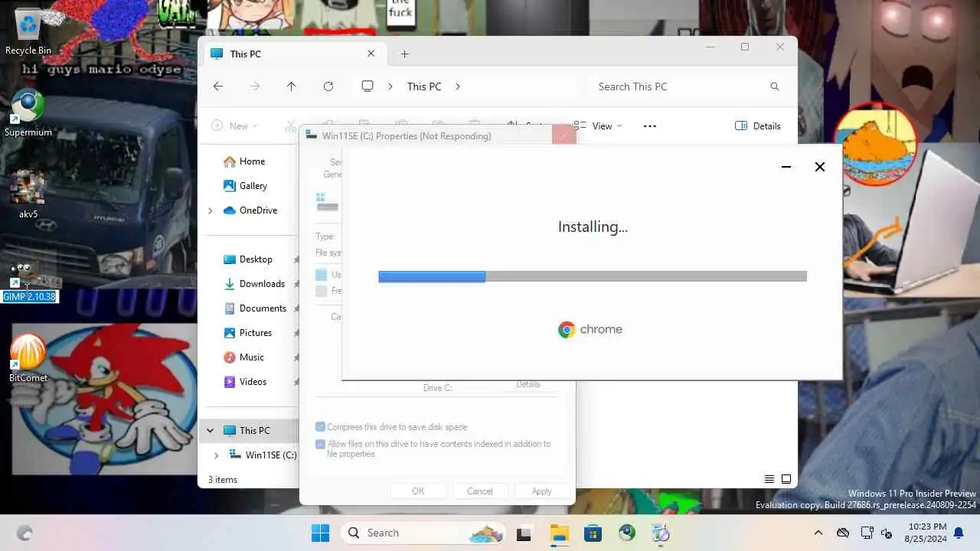Minimize the Chrome installer window
The width and height of the screenshot is (980, 551).
[786, 167]
